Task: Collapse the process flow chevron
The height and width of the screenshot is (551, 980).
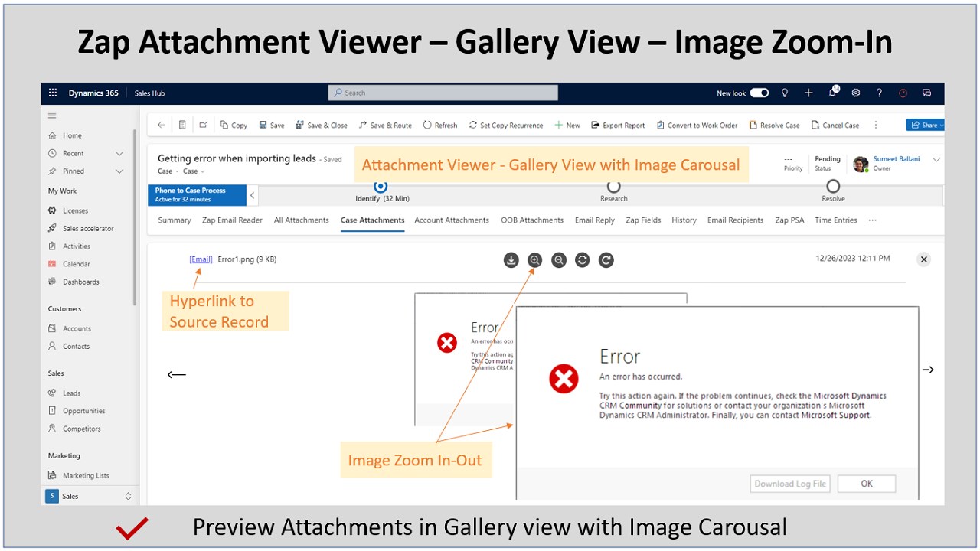Action: [x=252, y=195]
